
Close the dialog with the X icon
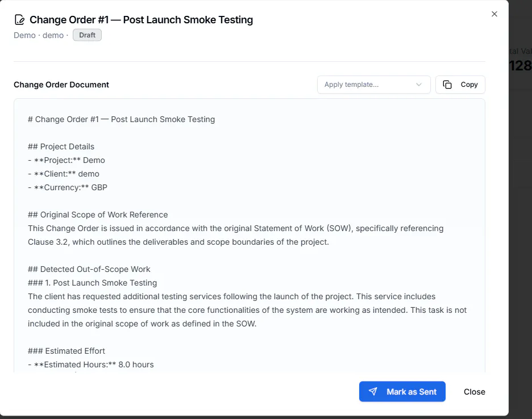coord(494,14)
